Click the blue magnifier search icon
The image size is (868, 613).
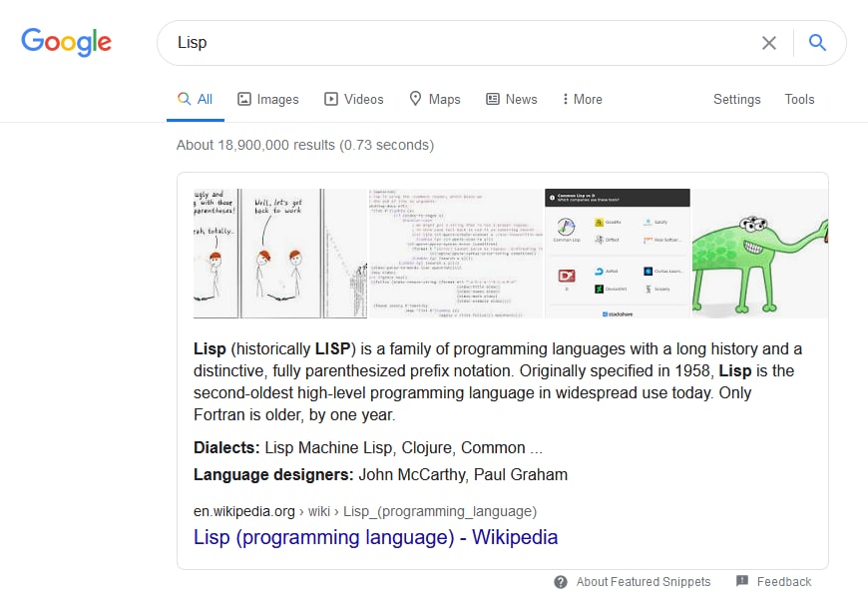pos(818,42)
